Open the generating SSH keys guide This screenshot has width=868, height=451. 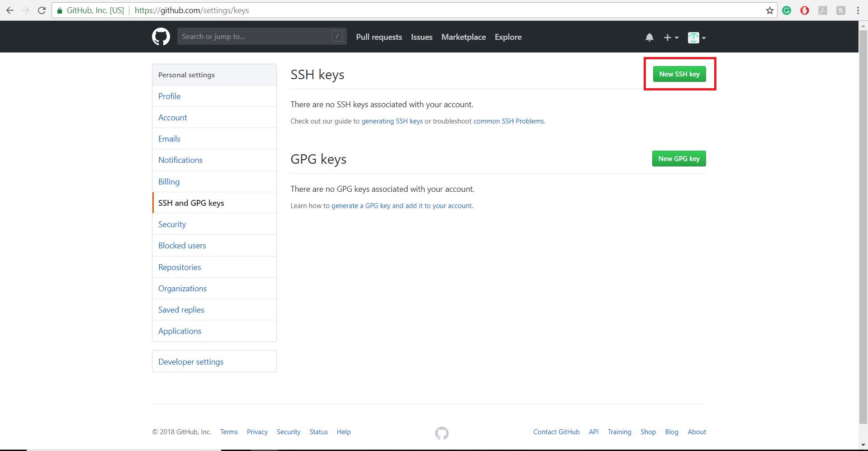coord(392,121)
